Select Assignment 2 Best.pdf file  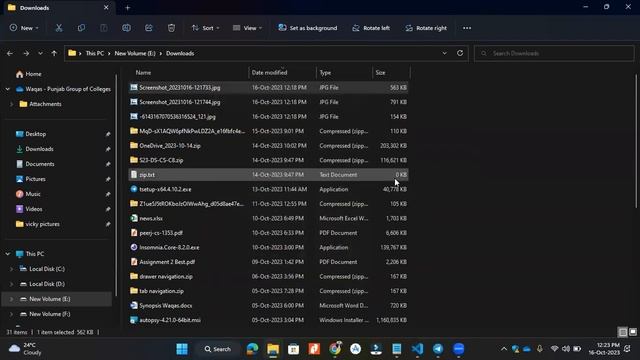pyautogui.click(x=269, y=262)
